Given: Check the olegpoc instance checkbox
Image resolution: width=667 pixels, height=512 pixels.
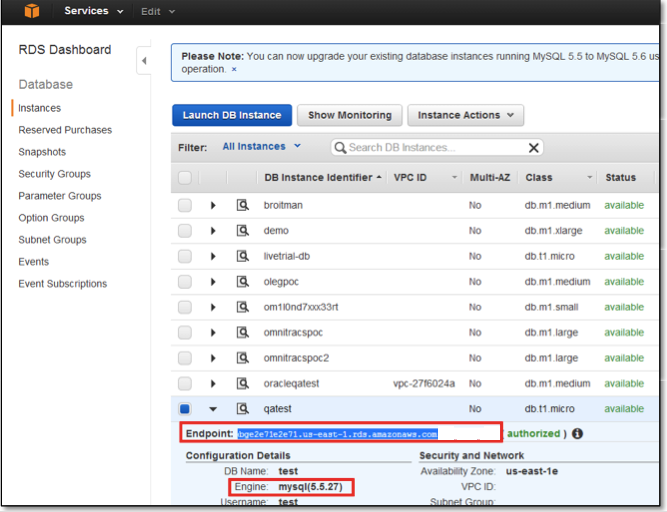Looking at the screenshot, I should pyautogui.click(x=185, y=282).
